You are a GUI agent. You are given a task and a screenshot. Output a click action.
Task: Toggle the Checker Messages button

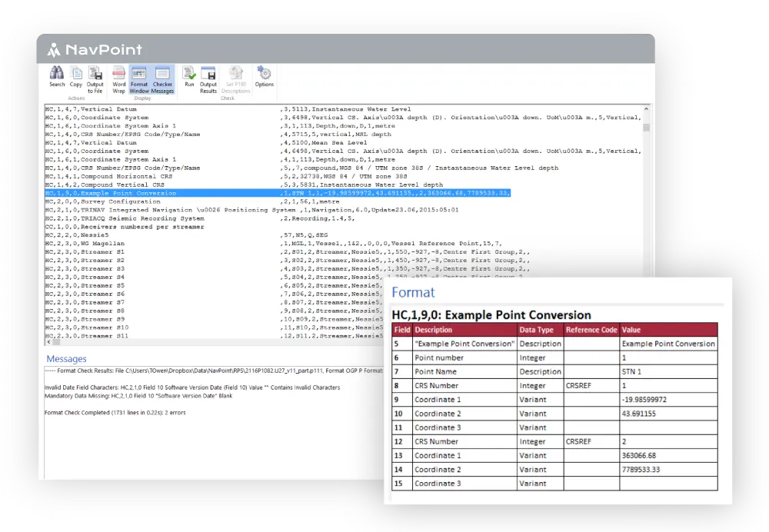[x=162, y=80]
